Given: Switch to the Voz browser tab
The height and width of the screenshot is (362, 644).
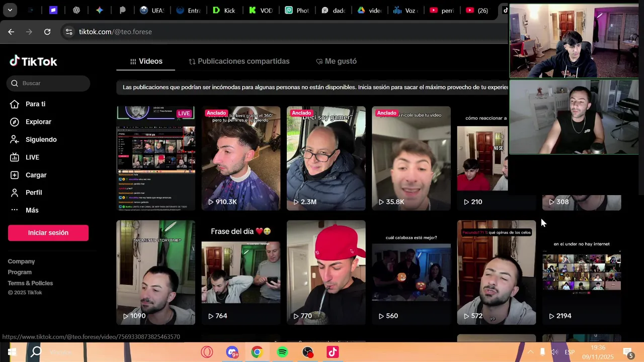Looking at the screenshot, I should 406,10.
